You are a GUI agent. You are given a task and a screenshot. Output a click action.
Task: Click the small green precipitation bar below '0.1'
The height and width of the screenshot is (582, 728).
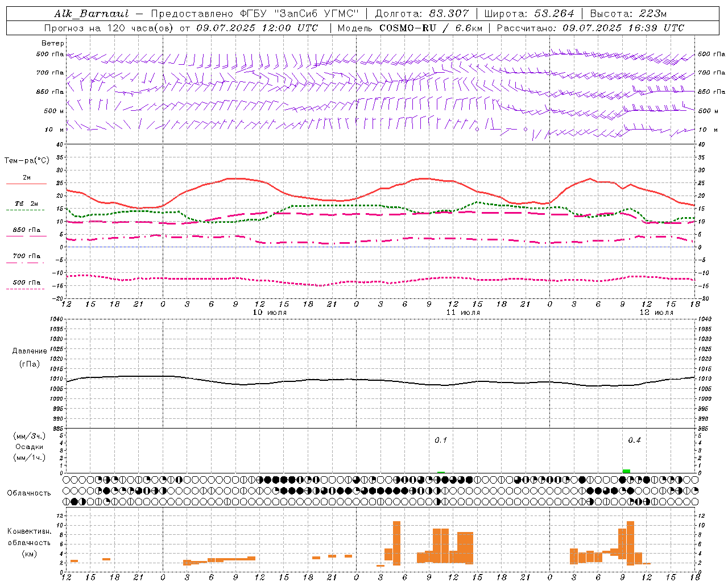click(x=441, y=472)
